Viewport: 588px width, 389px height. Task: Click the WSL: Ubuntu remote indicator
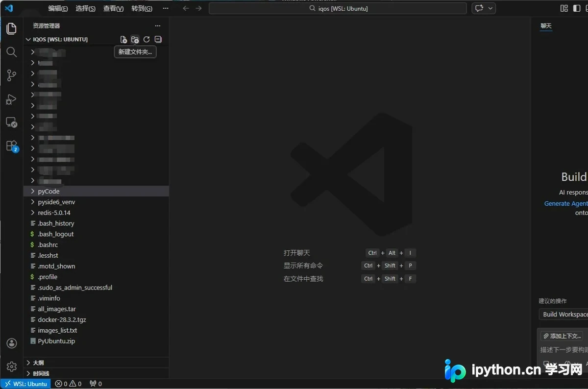click(x=26, y=384)
